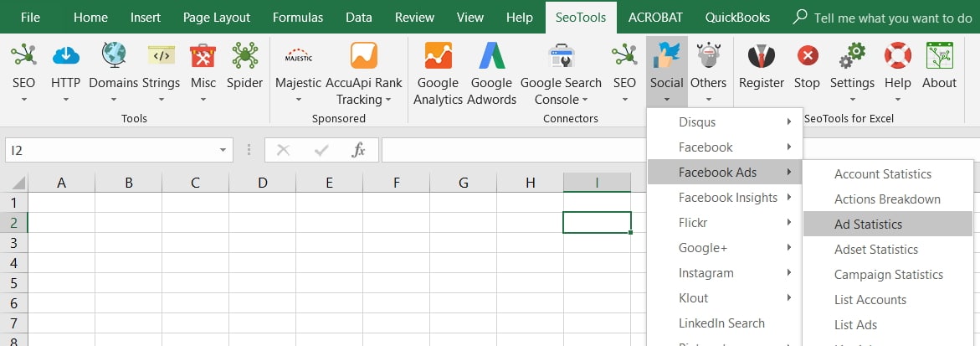Viewport: 980px width, 346px height.
Task: Click the formula bar Enter checkmark icon
Action: (x=321, y=150)
